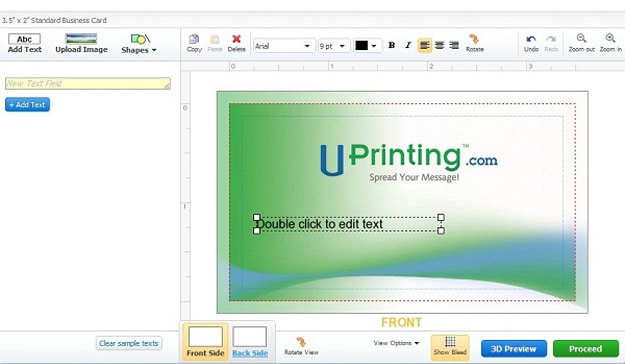
Task: Undo the last action
Action: click(x=531, y=43)
